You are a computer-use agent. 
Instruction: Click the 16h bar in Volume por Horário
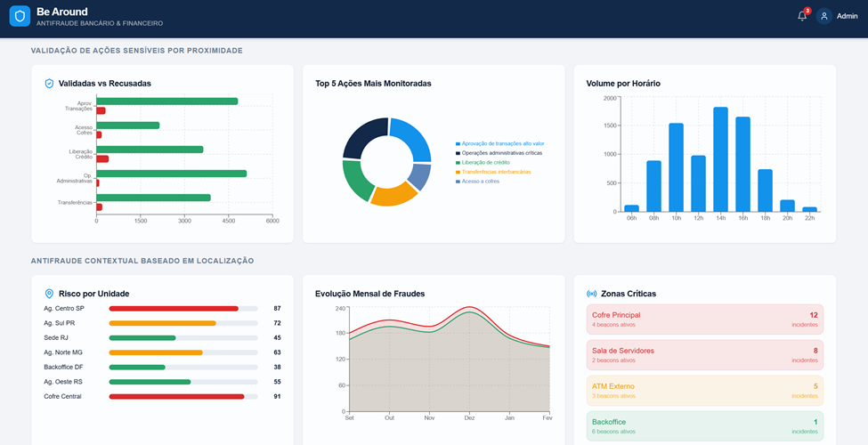[742, 165]
